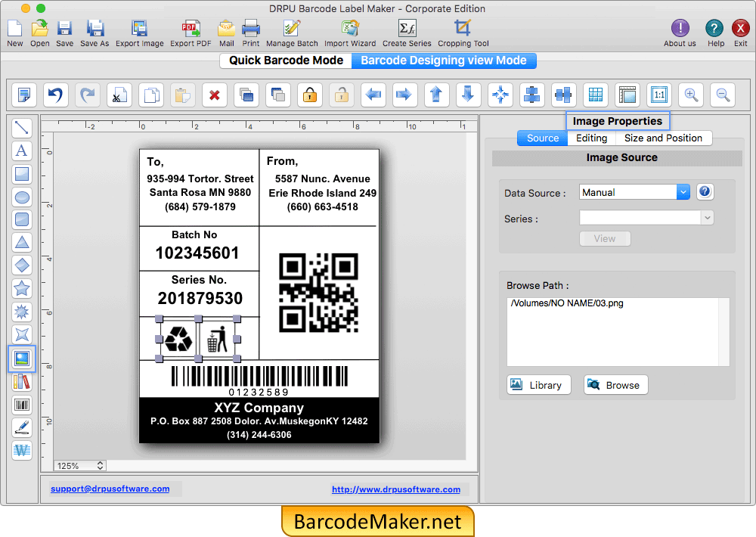Viewport: 756px width, 537px height.
Task: Click the View button
Action: point(605,239)
